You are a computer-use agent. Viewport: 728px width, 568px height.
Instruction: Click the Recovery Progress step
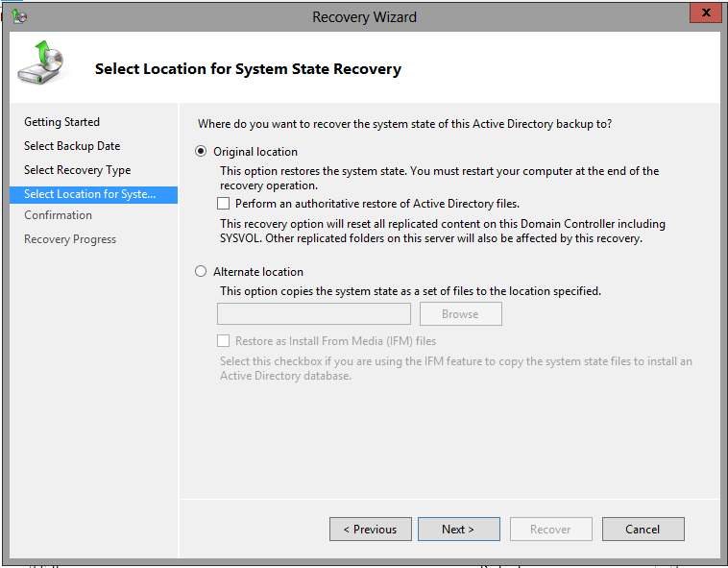coord(70,239)
